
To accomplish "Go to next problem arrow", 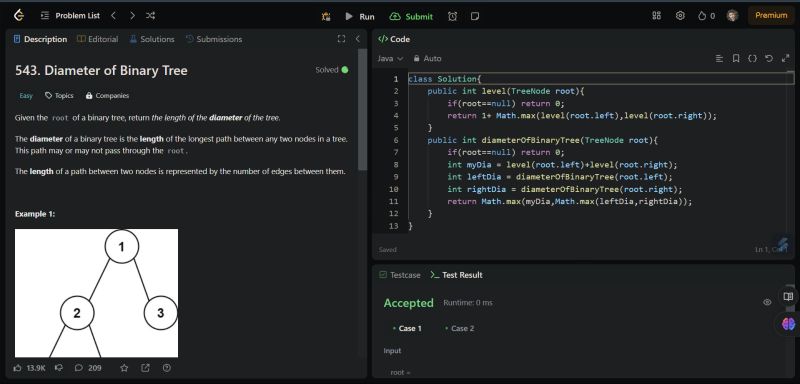I will (132, 16).
